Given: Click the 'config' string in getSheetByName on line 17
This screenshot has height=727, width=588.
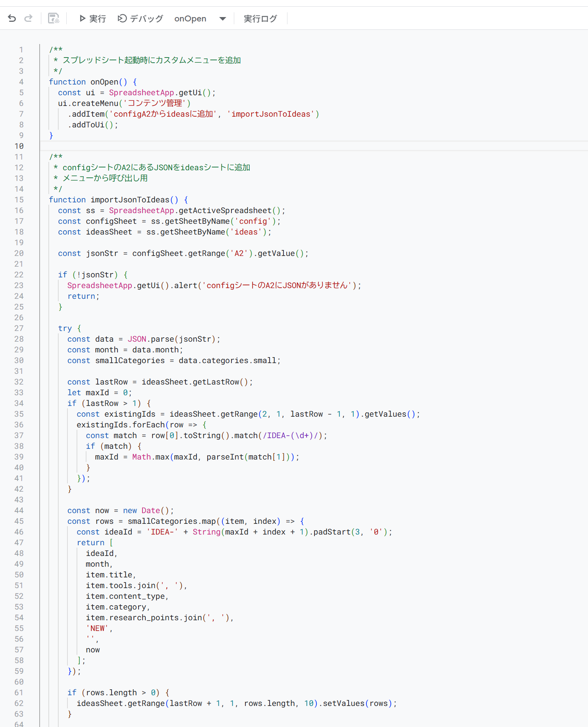Looking at the screenshot, I should pos(253,221).
